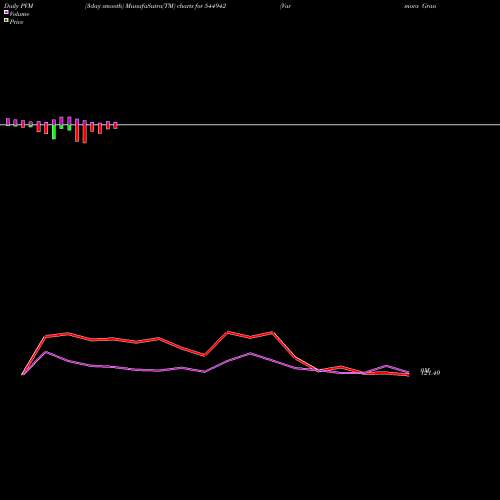500x500 pixels.
Task: Click the 'Daily PVM' title text
Action: [19, 6]
